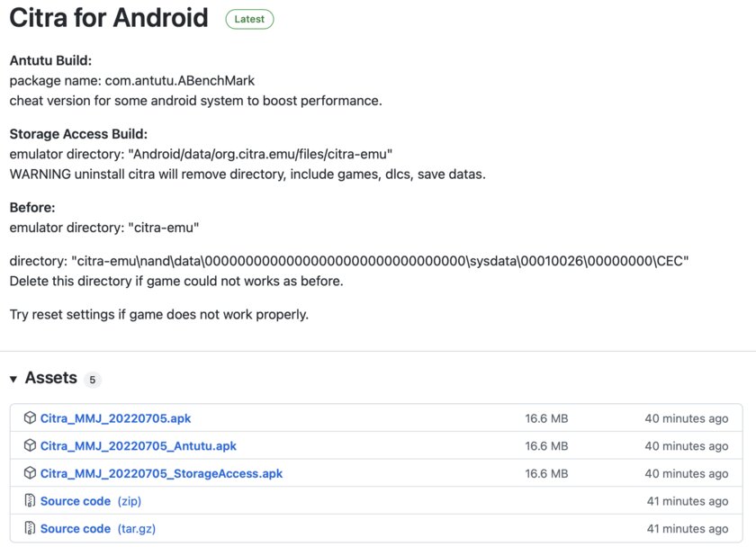Screen dimensions: 756x547
Task: Click the Storage Access Build: heading
Action: pos(78,133)
